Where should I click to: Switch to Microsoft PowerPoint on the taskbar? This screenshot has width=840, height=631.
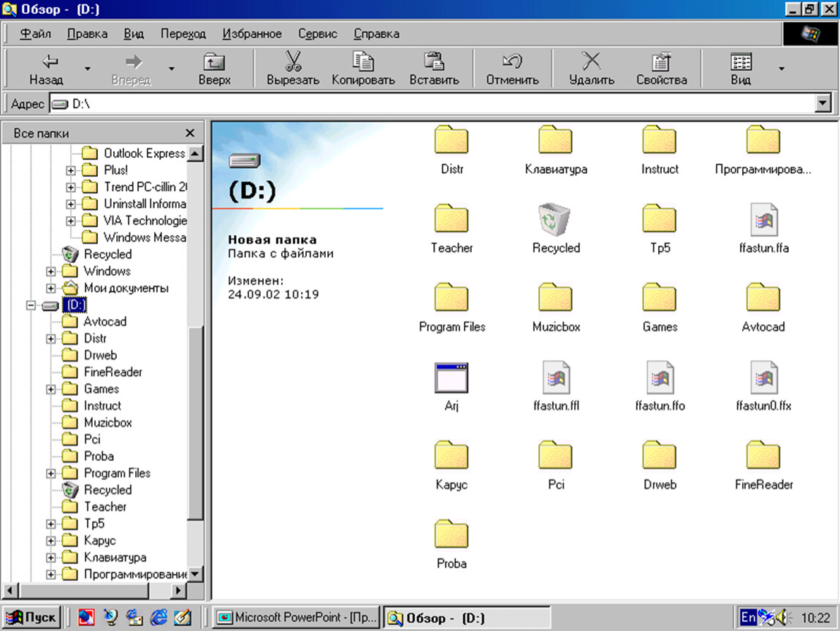coord(297,618)
